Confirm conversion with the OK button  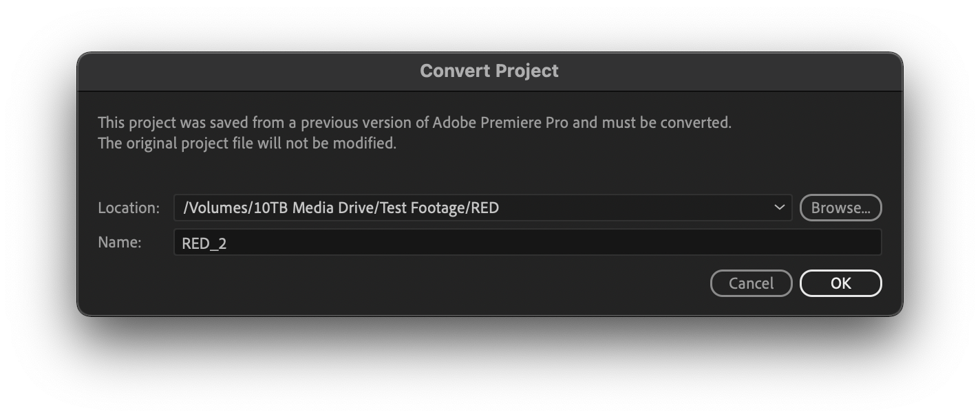pyautogui.click(x=840, y=283)
